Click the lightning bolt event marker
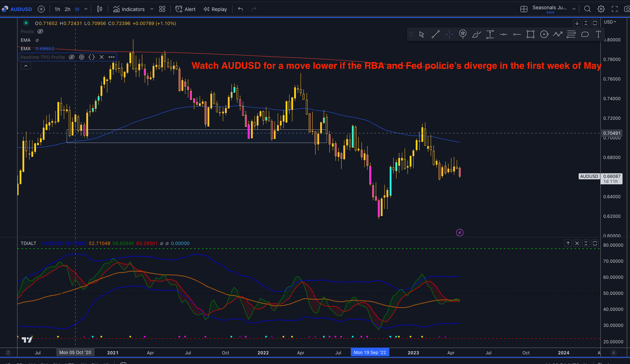The image size is (630, 364). [460, 233]
